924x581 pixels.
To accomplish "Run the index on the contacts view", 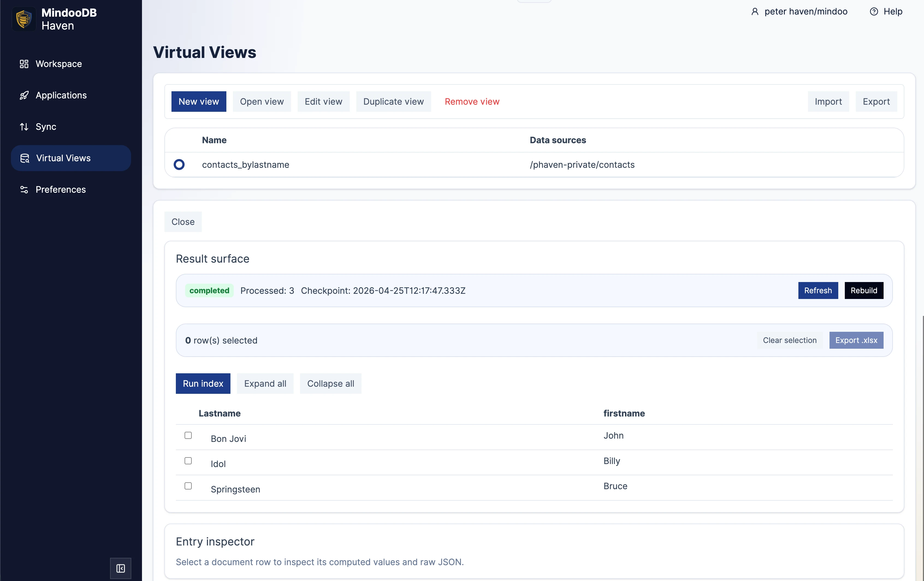I will 203,383.
